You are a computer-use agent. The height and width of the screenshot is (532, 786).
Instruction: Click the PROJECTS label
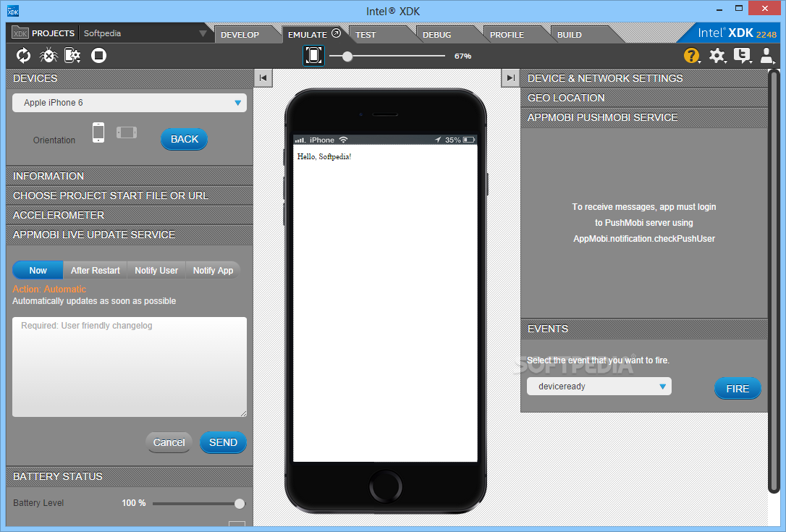click(x=53, y=33)
